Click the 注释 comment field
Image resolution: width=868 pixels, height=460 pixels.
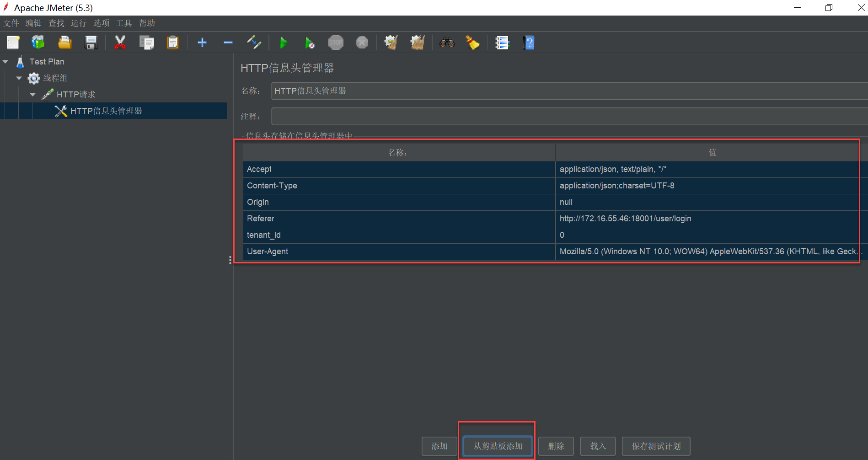tap(569, 117)
